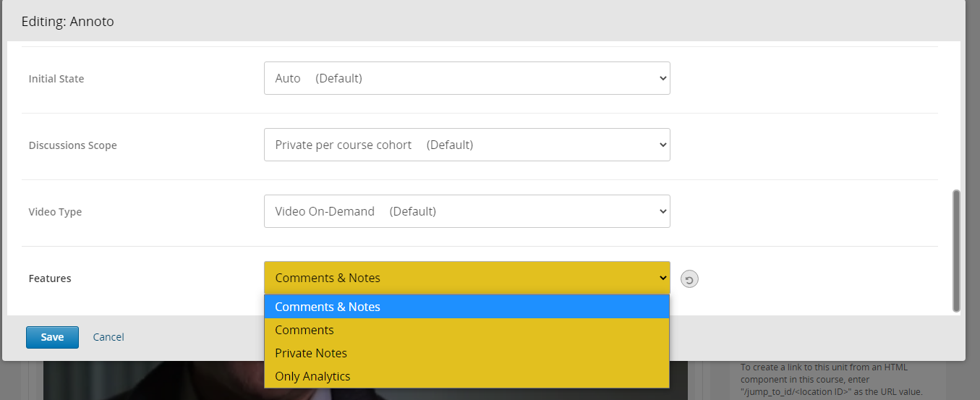The width and height of the screenshot is (980, 400).
Task: Open the Discussions Scope dropdown
Action: (x=467, y=145)
